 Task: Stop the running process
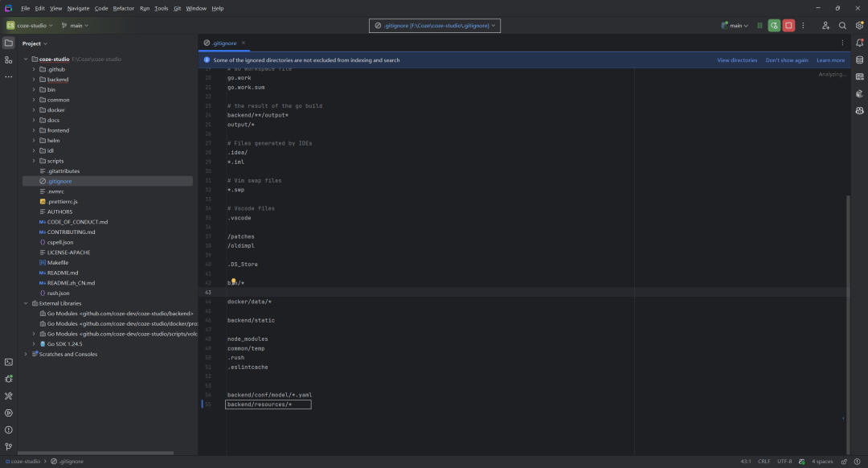(x=788, y=26)
